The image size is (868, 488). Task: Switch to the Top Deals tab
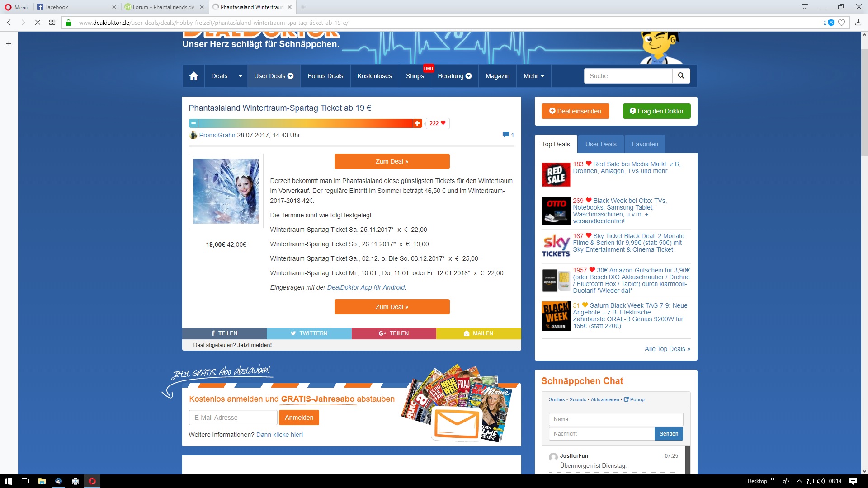click(x=556, y=144)
